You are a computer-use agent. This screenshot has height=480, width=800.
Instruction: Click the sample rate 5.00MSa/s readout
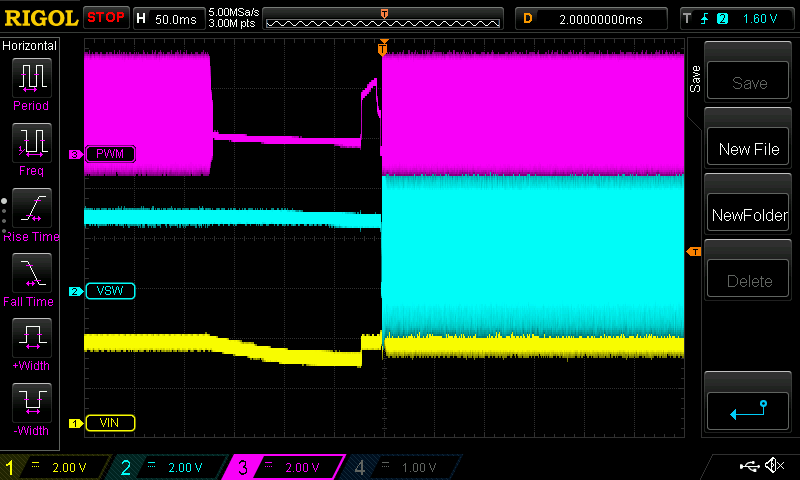(x=234, y=12)
